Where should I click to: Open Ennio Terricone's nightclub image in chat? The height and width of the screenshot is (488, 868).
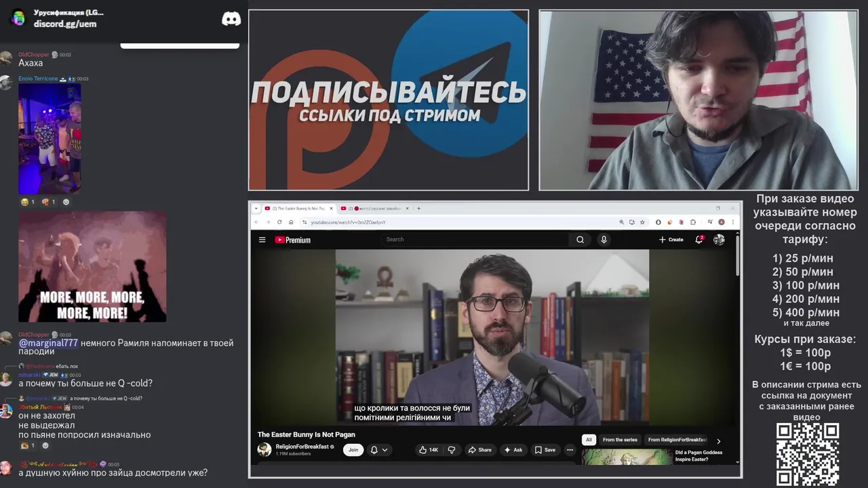pos(50,138)
